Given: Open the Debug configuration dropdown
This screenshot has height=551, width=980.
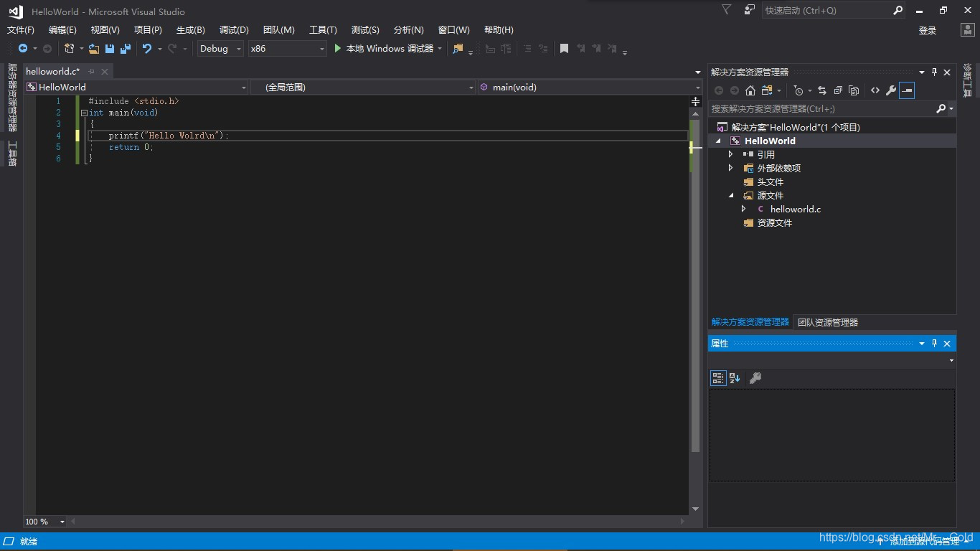Looking at the screenshot, I should coord(221,49).
